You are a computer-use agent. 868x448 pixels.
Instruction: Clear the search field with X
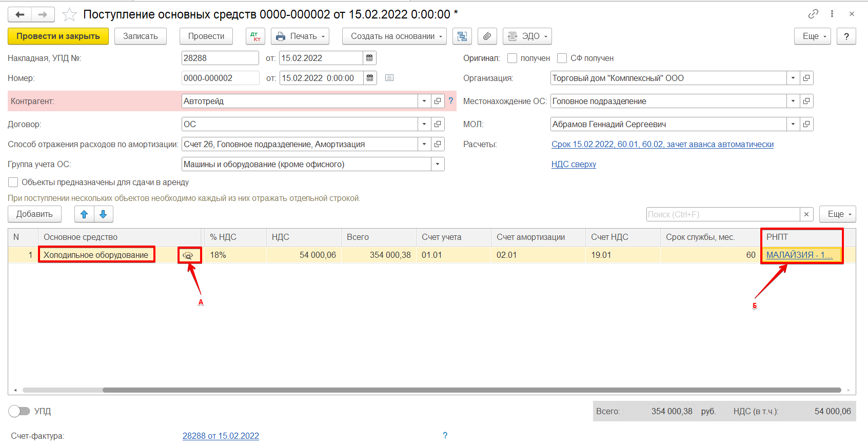(x=806, y=214)
